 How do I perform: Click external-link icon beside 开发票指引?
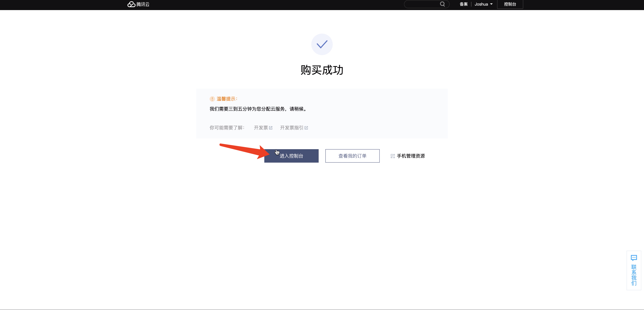click(306, 128)
